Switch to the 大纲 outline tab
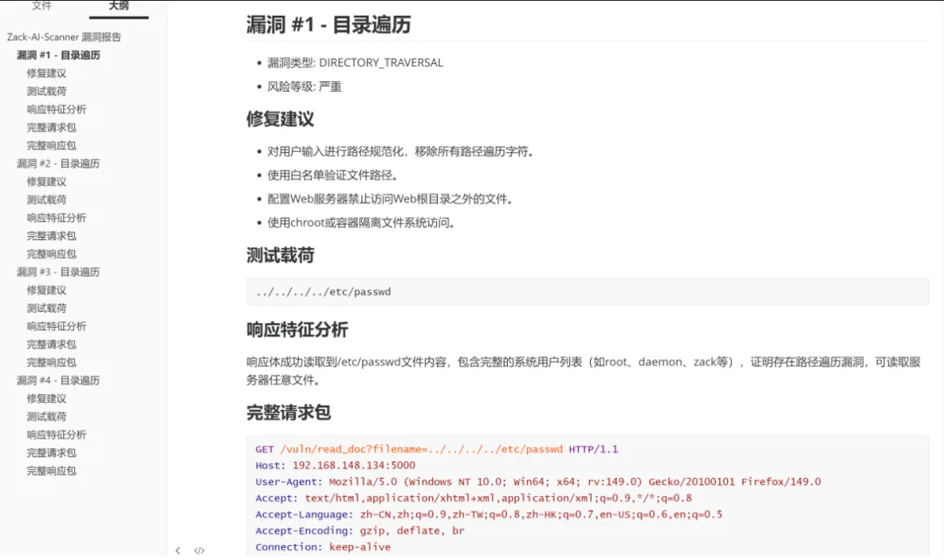944x560 pixels. pos(119,6)
